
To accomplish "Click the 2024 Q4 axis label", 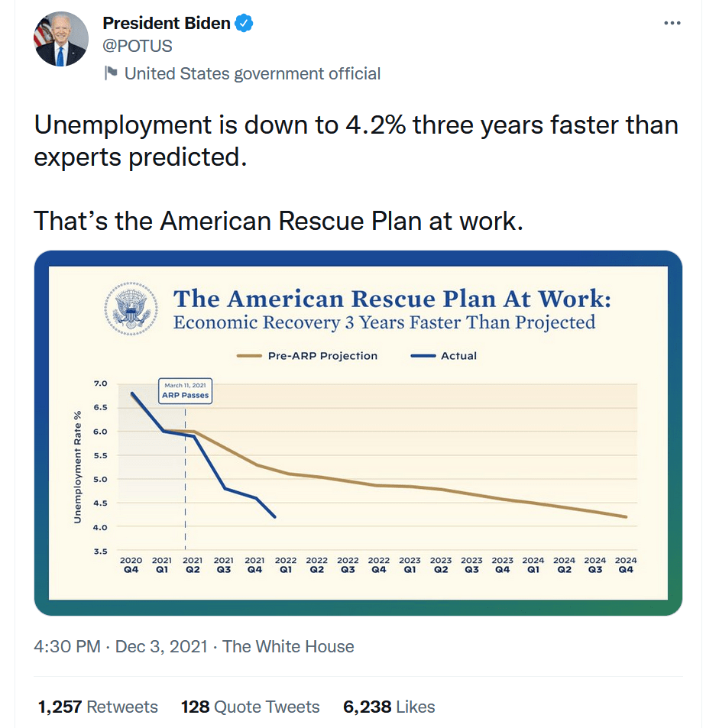I will 626,565.
